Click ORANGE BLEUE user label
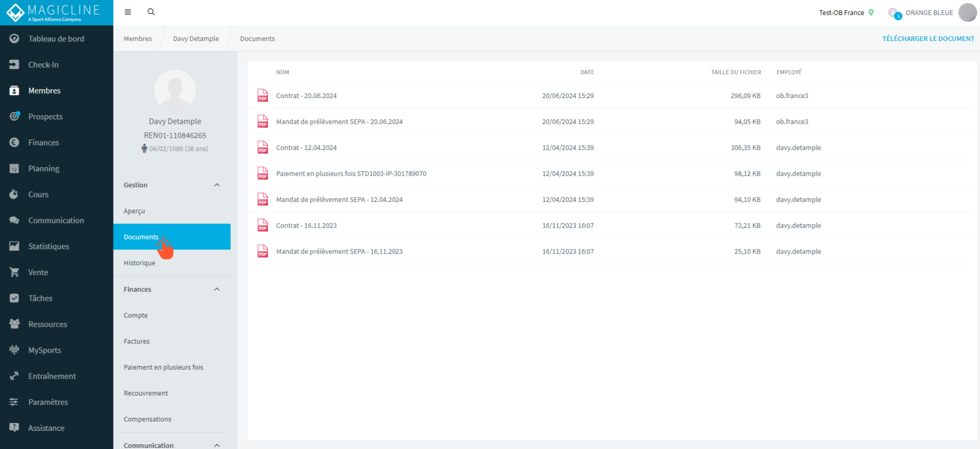 [x=929, y=12]
